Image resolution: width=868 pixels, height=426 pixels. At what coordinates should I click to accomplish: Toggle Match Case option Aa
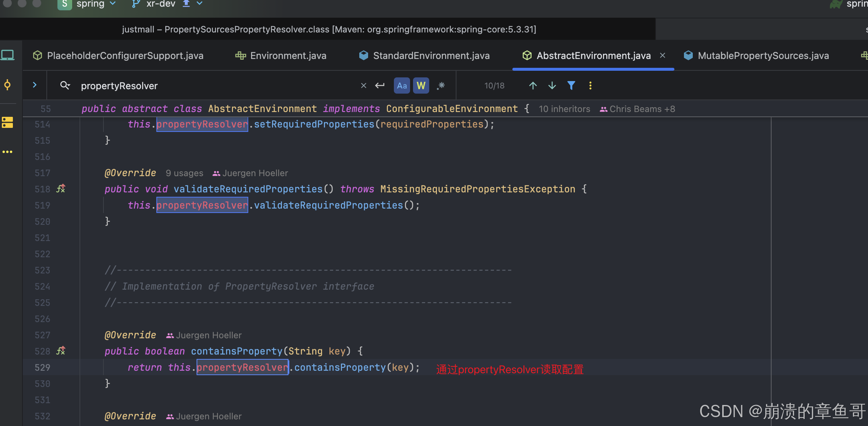pyautogui.click(x=402, y=86)
